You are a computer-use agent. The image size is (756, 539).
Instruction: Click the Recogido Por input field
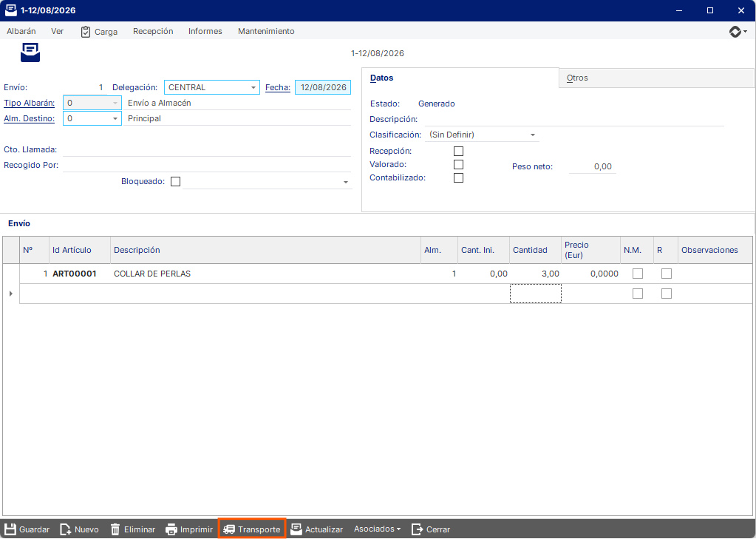pyautogui.click(x=206, y=165)
